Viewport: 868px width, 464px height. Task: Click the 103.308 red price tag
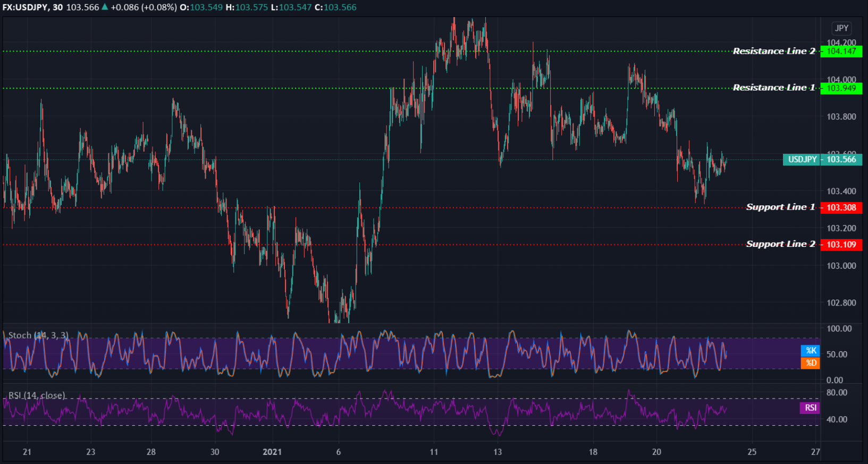(x=841, y=208)
